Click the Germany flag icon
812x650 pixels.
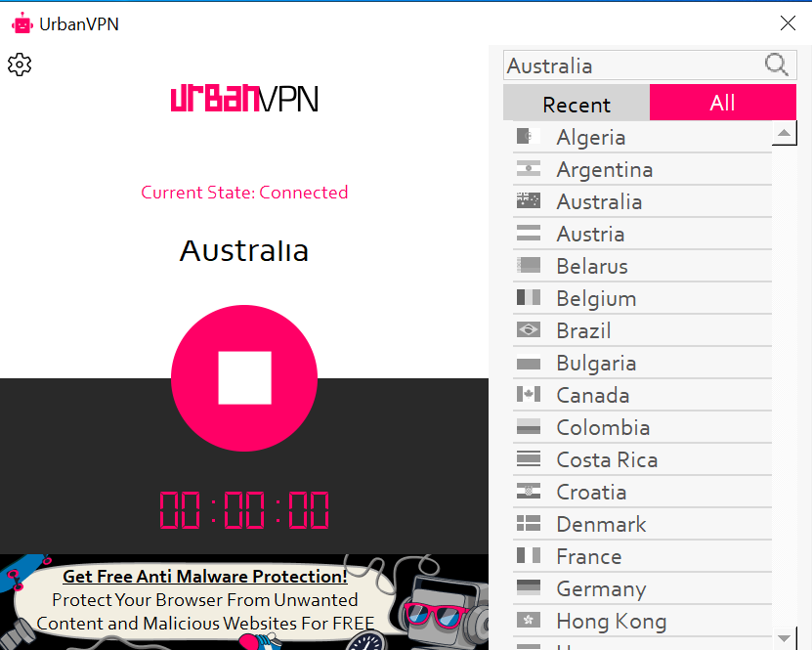point(529,588)
